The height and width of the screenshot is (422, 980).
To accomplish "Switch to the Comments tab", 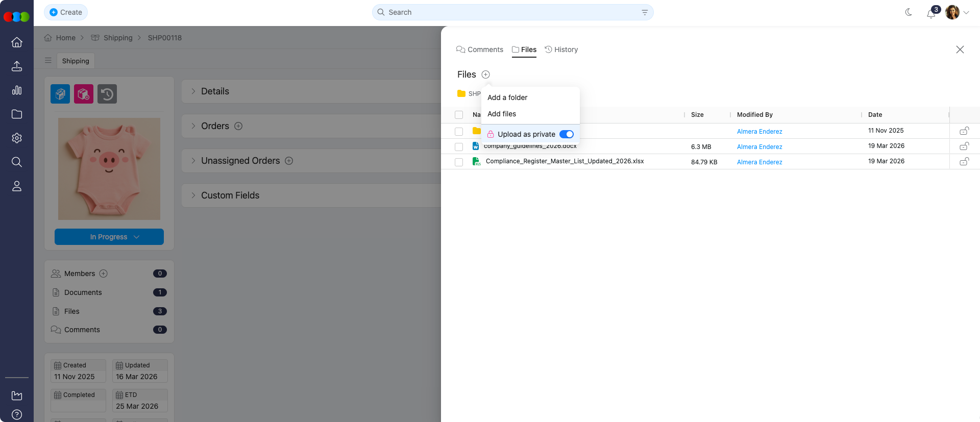I will 480,49.
